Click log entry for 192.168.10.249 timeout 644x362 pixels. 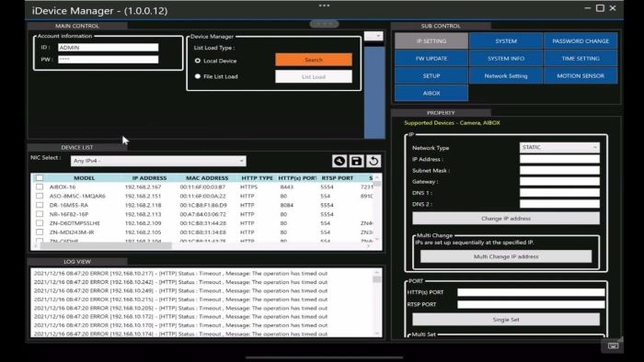180,290
